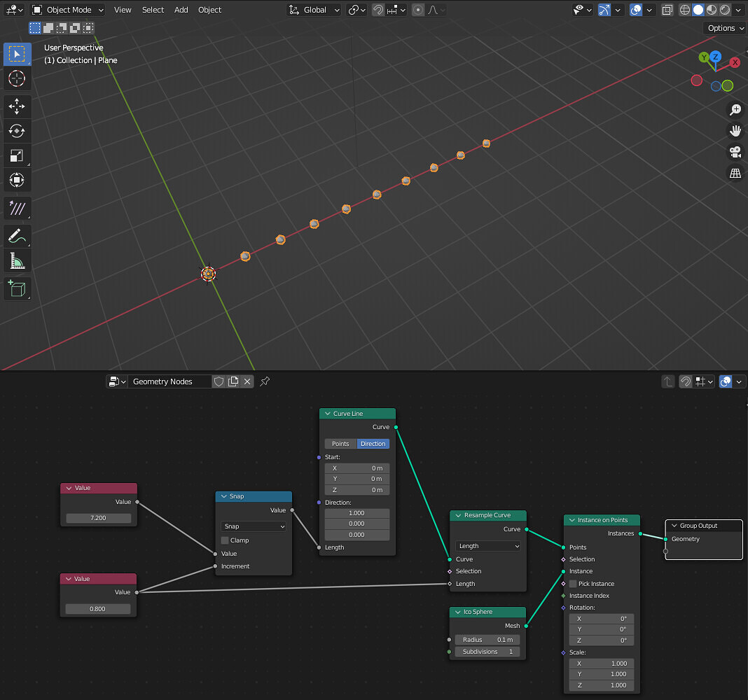
Task: Click the 0.800 Value field
Action: click(98, 609)
